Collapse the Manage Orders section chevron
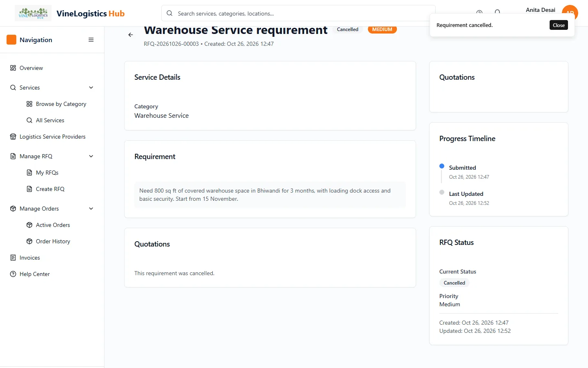The height and width of the screenshot is (368, 588). [x=91, y=209]
